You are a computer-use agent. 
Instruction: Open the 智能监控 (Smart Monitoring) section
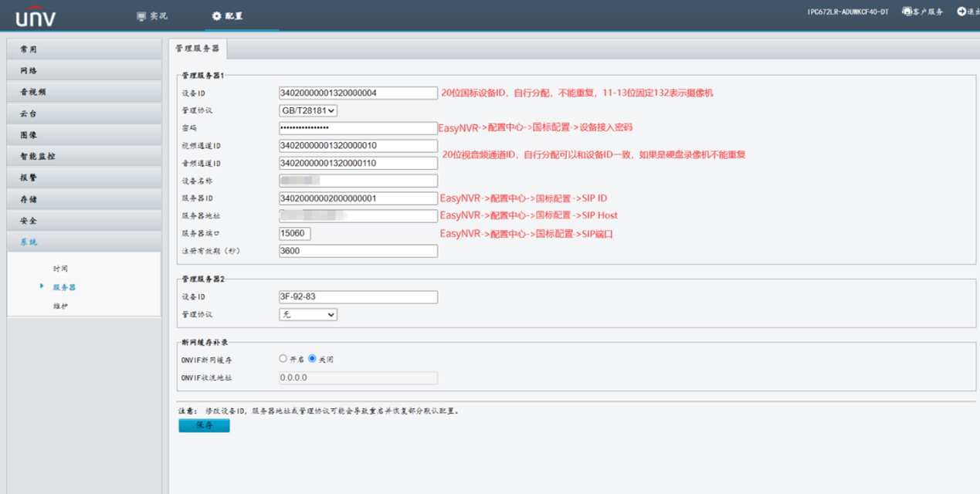46,157
